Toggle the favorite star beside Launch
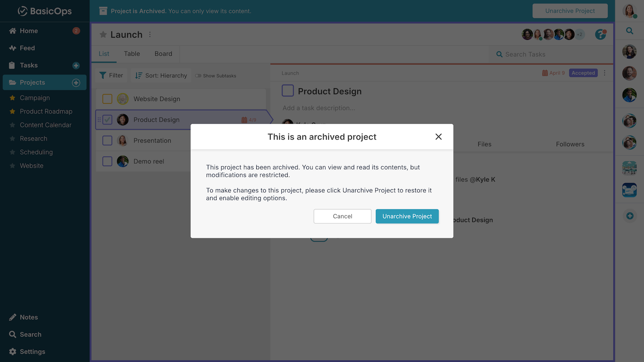 pos(103,35)
